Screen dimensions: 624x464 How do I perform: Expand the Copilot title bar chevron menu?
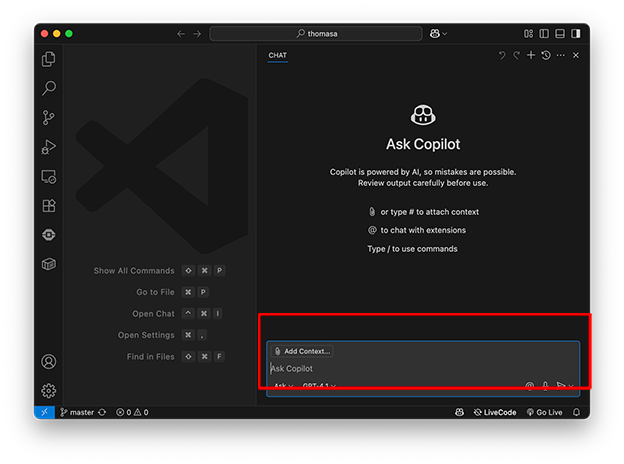[x=445, y=34]
